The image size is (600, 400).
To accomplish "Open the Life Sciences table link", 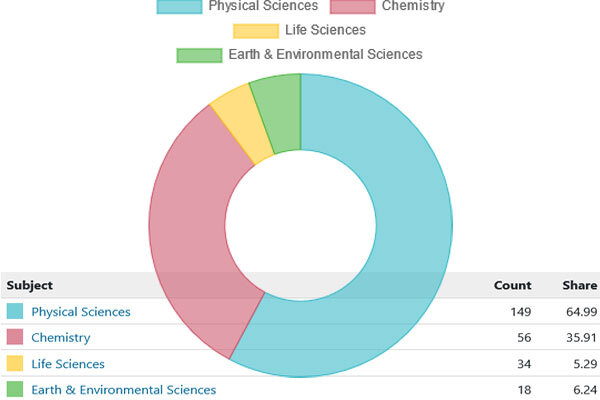I will [68, 364].
